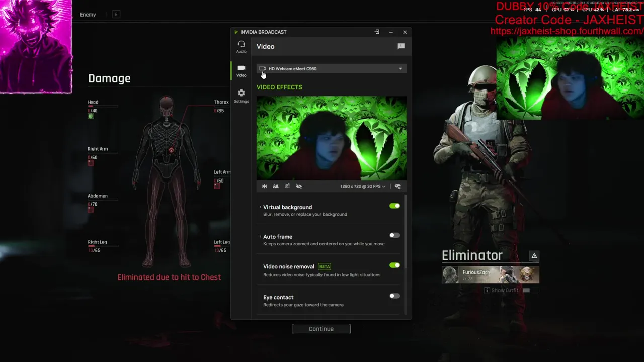This screenshot has height=362, width=644.
Task: Open camera settings gear icon below preview
Action: pos(398,186)
